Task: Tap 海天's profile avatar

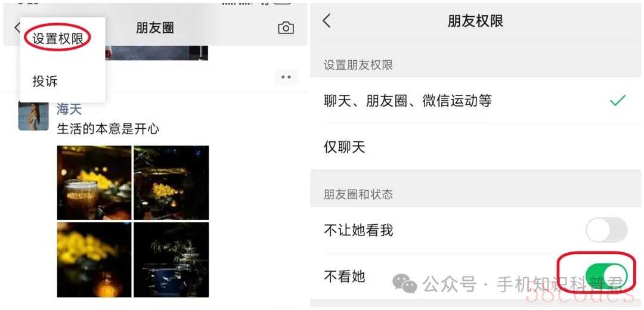Action: pos(33,116)
